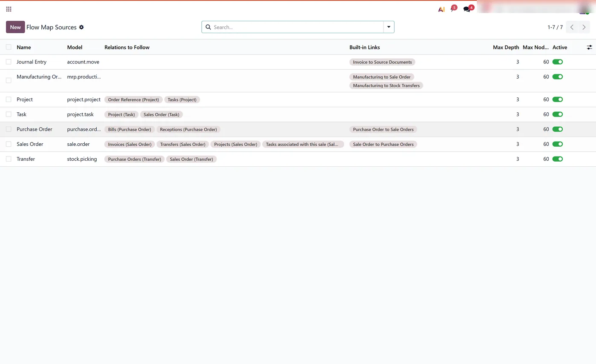596x364 pixels.
Task: Open the Sales Order record name
Action: pos(30,144)
